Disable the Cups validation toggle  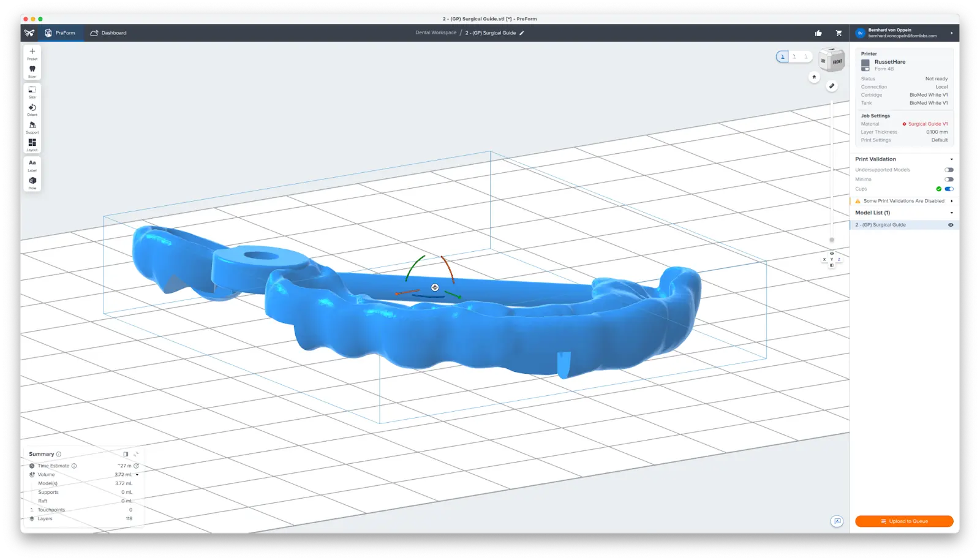(949, 189)
